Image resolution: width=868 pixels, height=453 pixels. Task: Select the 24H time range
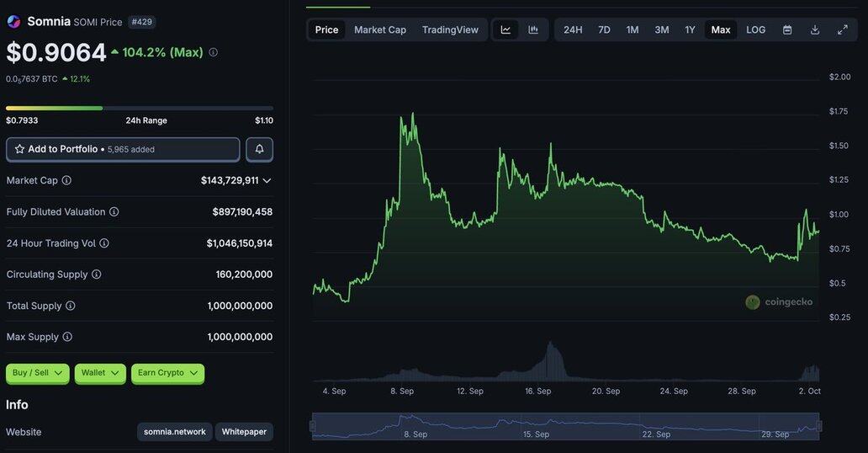[573, 29]
